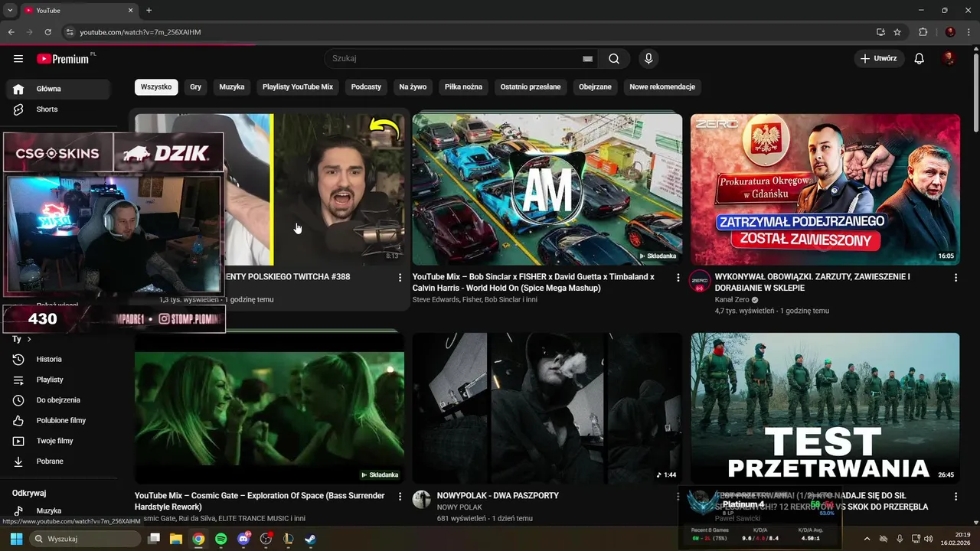
Task: Reload the page
Action: (47, 32)
